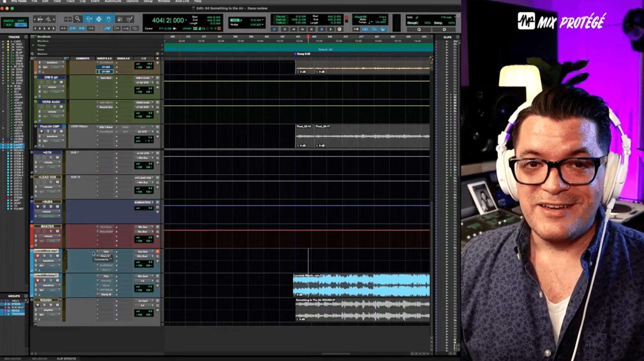Open the Clip menu
Image resolution: width=644 pixels, height=361 pixels.
click(x=83, y=1)
